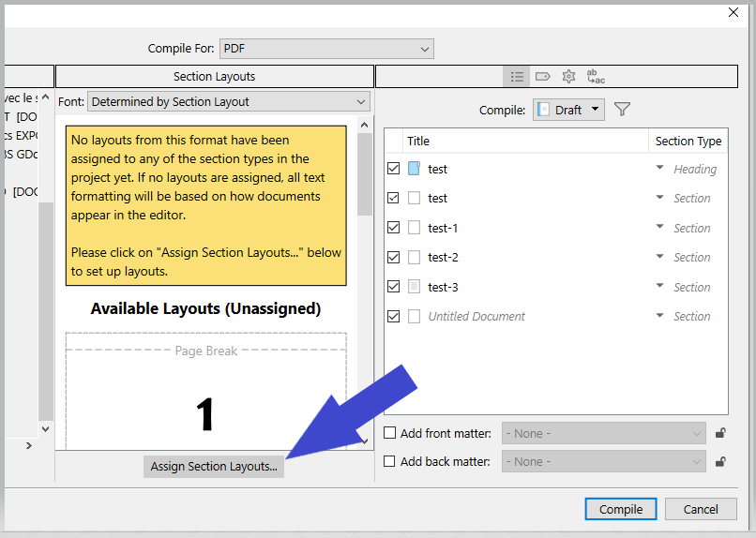Open the gear options tab
This screenshot has height=538, width=756.
(x=568, y=77)
